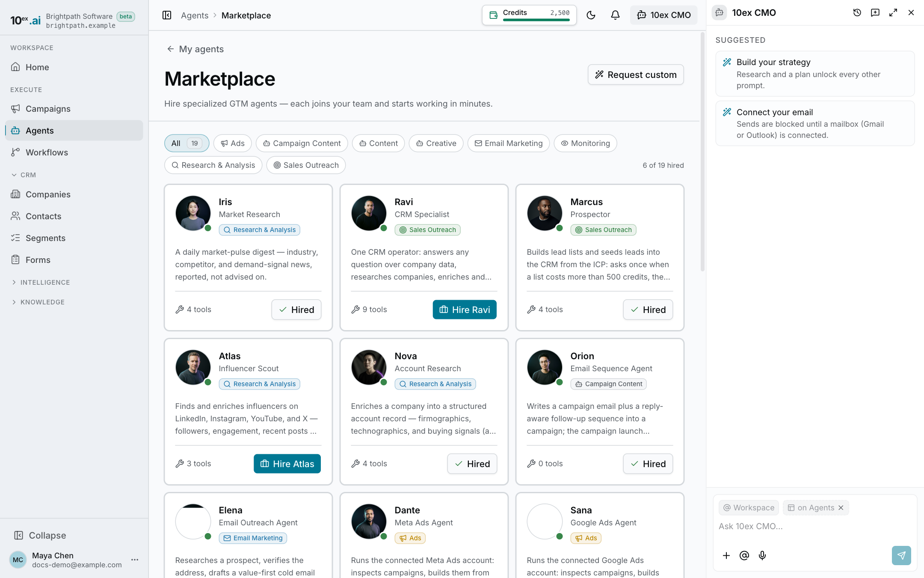Click Hire Ravi button

click(465, 310)
